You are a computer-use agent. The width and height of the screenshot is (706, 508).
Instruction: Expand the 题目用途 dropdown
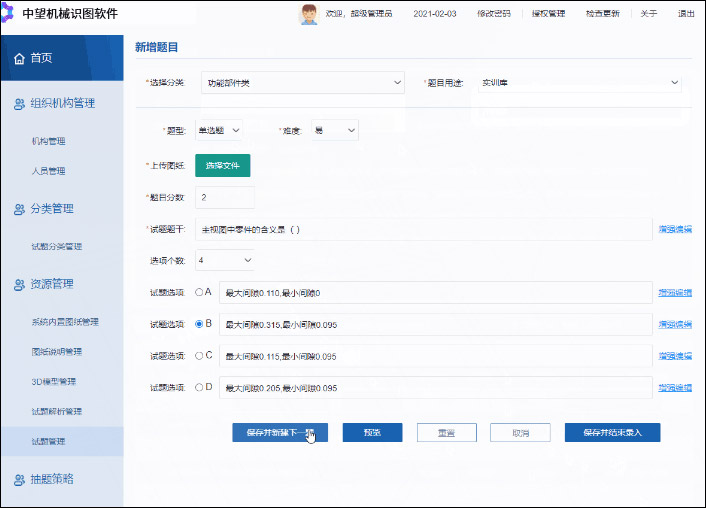pos(578,82)
